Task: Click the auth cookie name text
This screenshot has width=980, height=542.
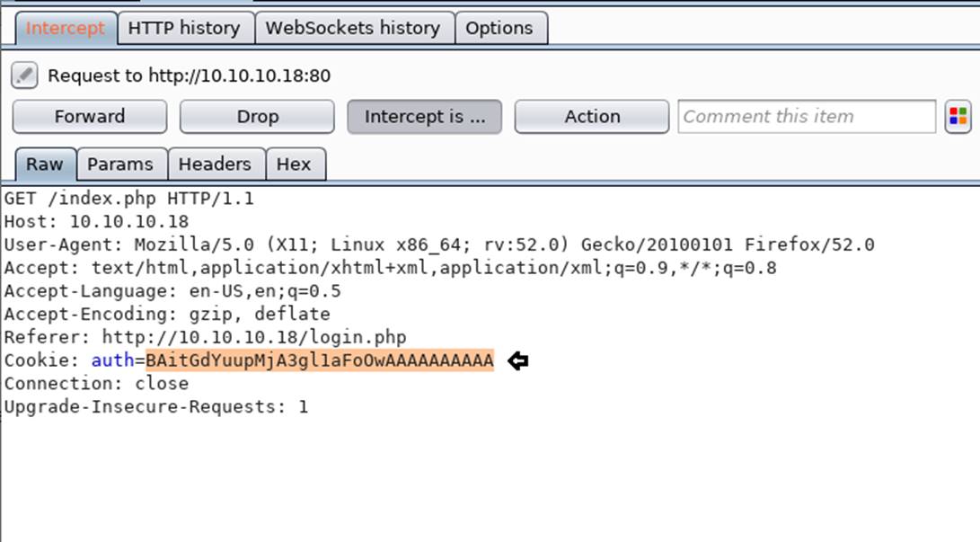Action: (112, 360)
